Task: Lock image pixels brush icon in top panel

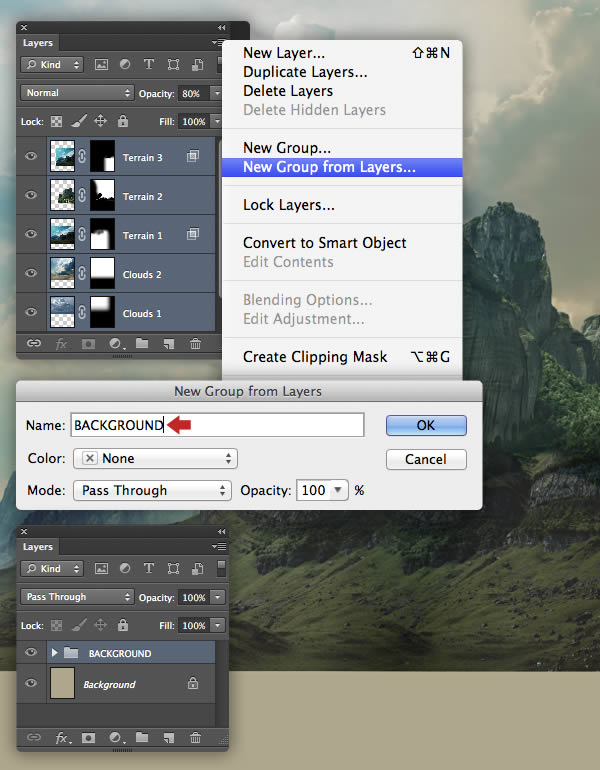Action: click(x=79, y=121)
